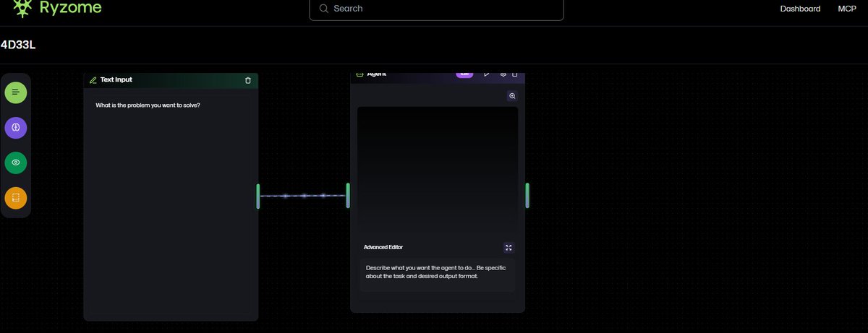Open the Dashboard link
Screen dimensions: 868x333
(800, 9)
